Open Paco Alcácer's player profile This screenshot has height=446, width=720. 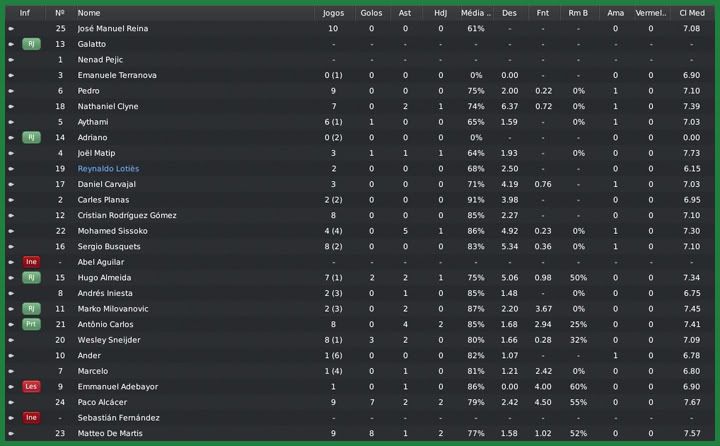pos(102,402)
